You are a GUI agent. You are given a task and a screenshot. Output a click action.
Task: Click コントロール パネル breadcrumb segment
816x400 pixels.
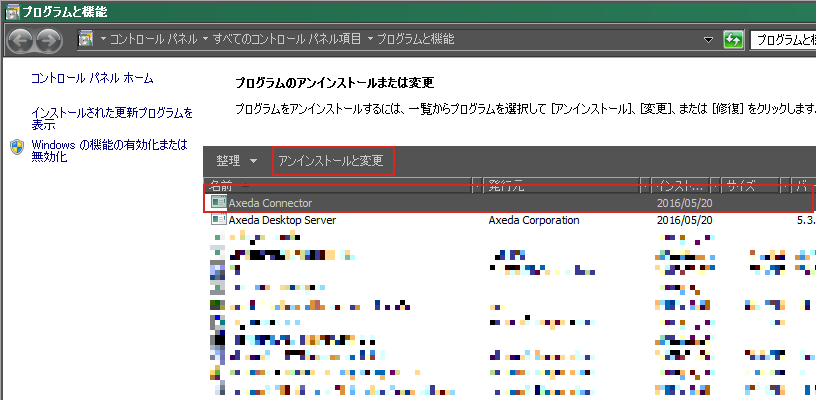click(x=154, y=39)
